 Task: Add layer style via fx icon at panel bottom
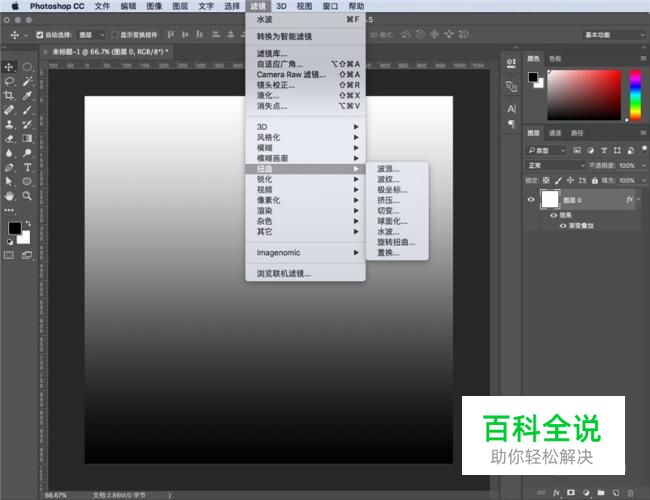[x=556, y=493]
